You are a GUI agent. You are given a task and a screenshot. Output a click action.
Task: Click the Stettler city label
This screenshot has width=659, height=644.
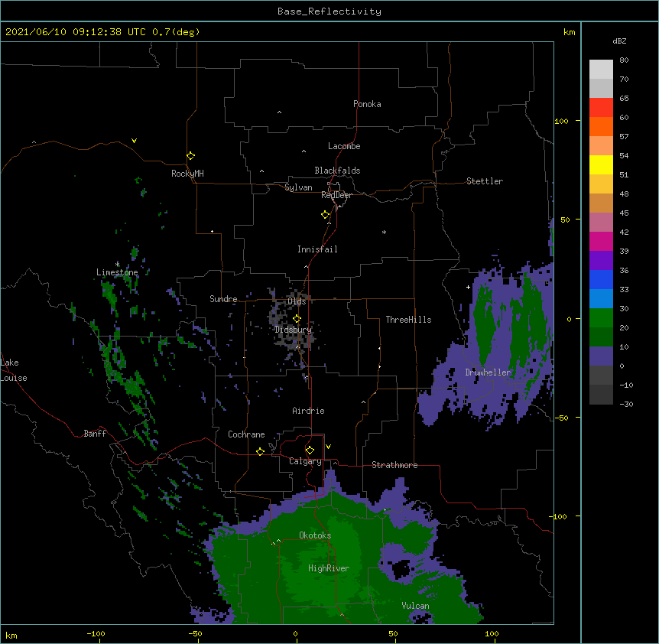pos(485,181)
